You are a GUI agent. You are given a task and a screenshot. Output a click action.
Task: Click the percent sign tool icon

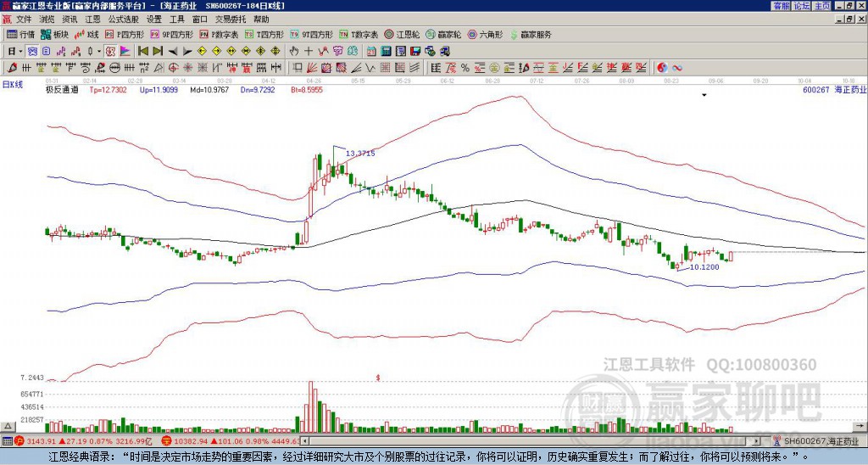[465, 68]
